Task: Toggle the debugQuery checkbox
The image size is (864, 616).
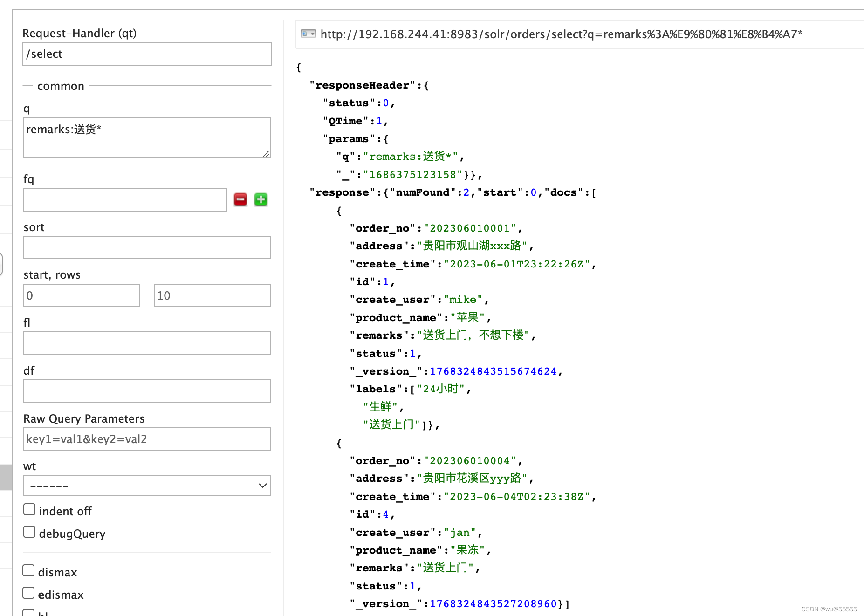Action: pos(29,532)
